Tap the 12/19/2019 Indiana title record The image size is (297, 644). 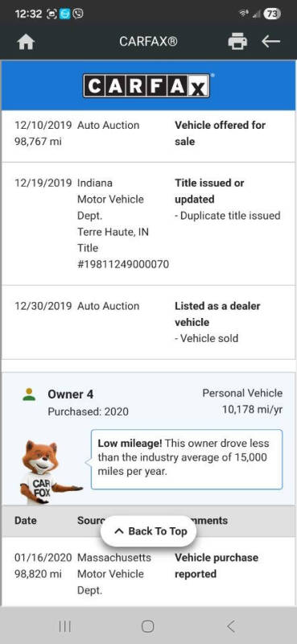[148, 224]
